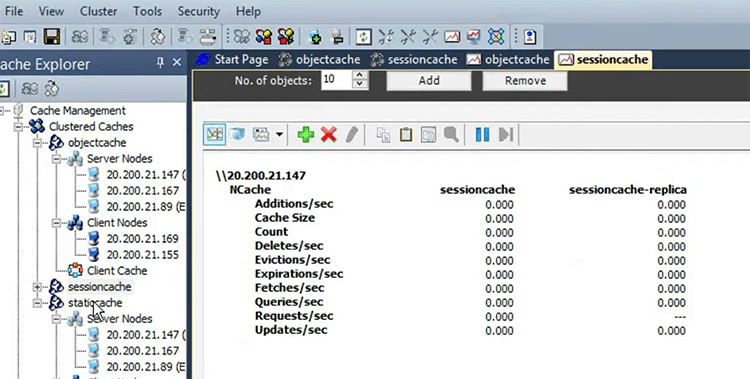Select the staticcache tree item

(95, 303)
